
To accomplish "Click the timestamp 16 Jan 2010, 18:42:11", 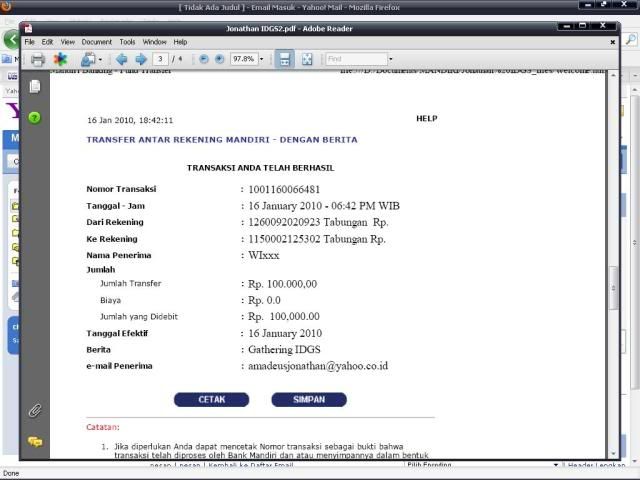I will 130,120.
